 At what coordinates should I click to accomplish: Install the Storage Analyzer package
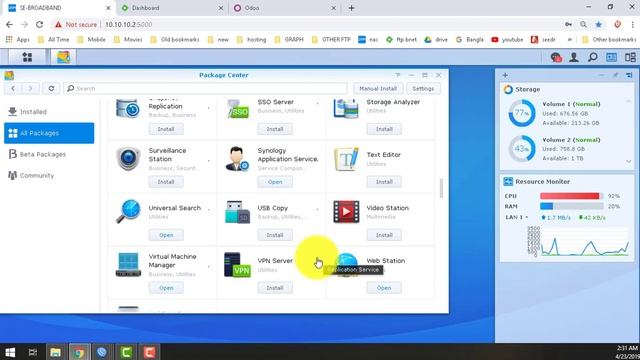tap(384, 129)
